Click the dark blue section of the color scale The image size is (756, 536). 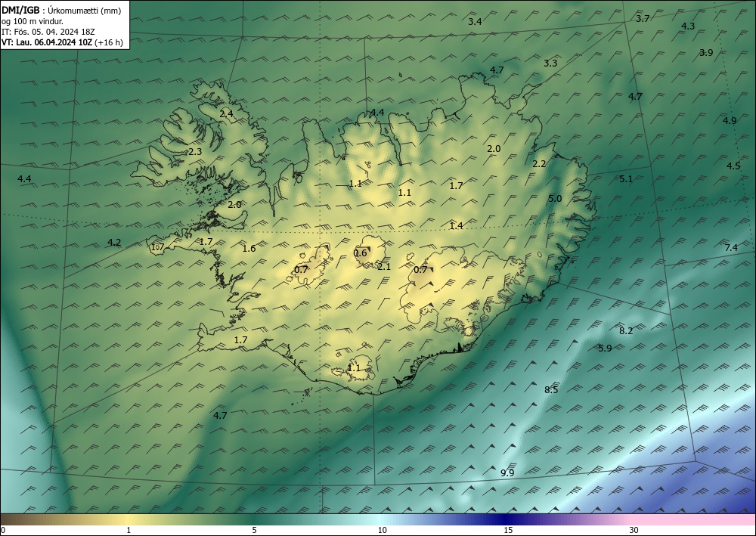point(507,519)
